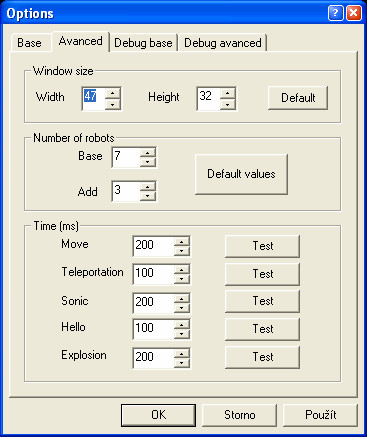This screenshot has height=437, width=367.
Task: Close the Options dialog
Action: point(354,13)
